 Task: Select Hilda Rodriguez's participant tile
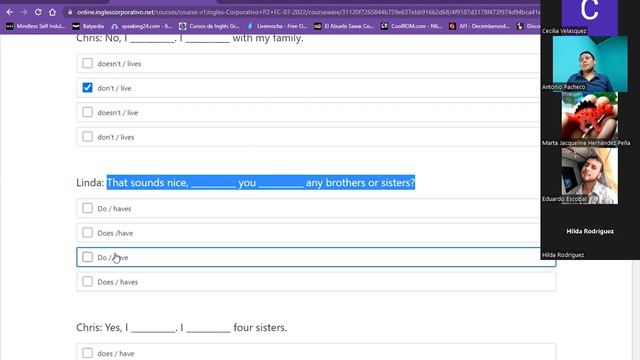coord(590,231)
